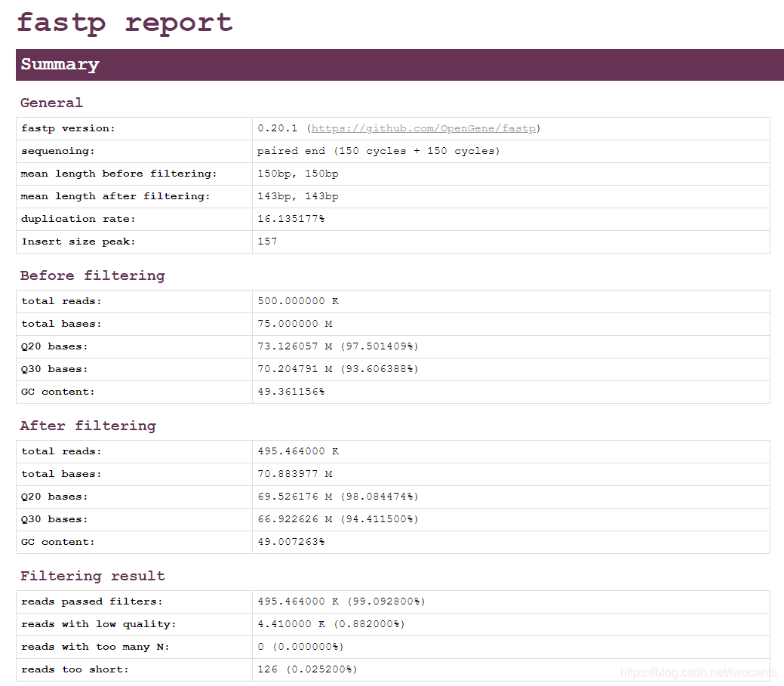
Task: Click the 'Insert size peak:' label
Action: [78, 241]
